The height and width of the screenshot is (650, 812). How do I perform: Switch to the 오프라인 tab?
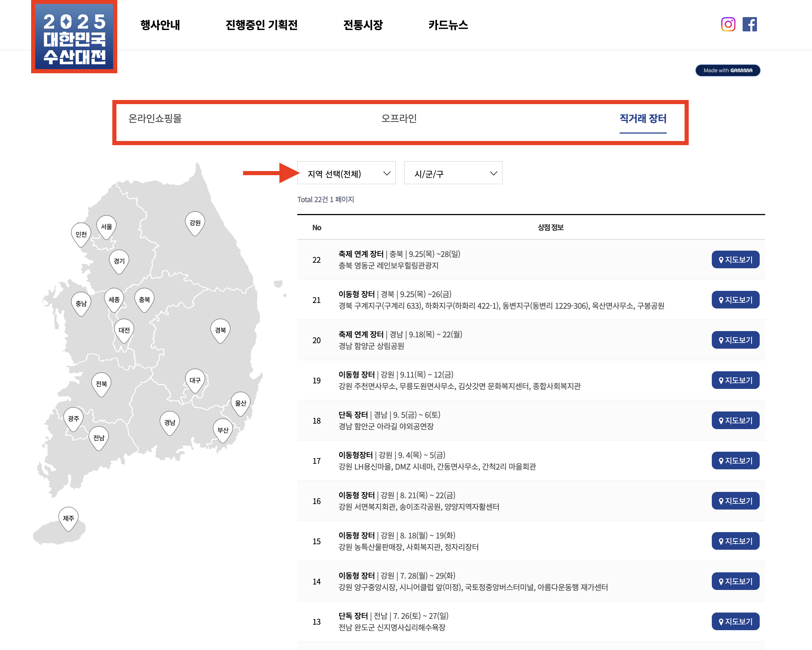coord(399,119)
